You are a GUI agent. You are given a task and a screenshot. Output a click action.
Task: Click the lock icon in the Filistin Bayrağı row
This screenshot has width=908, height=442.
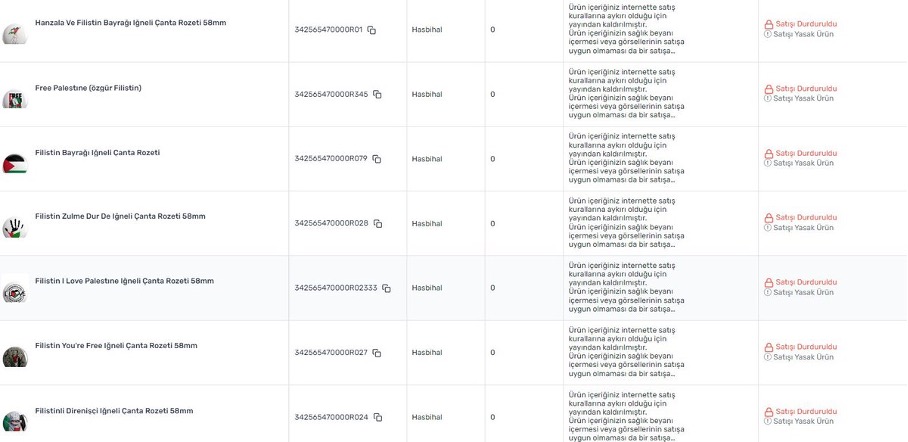point(768,154)
